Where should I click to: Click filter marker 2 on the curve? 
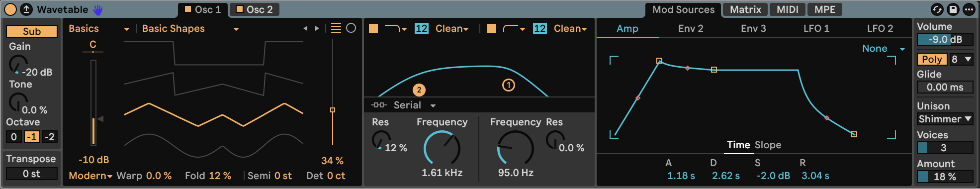click(x=419, y=90)
